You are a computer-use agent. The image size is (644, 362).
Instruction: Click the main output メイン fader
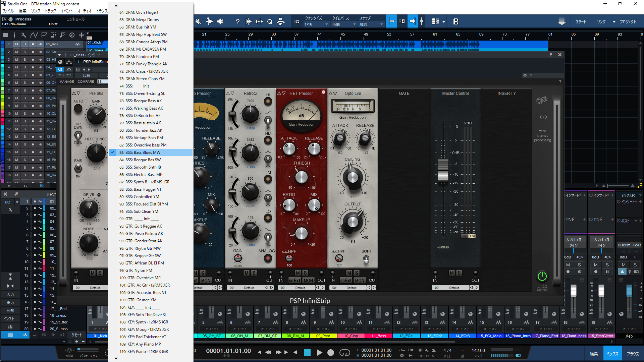(629, 291)
